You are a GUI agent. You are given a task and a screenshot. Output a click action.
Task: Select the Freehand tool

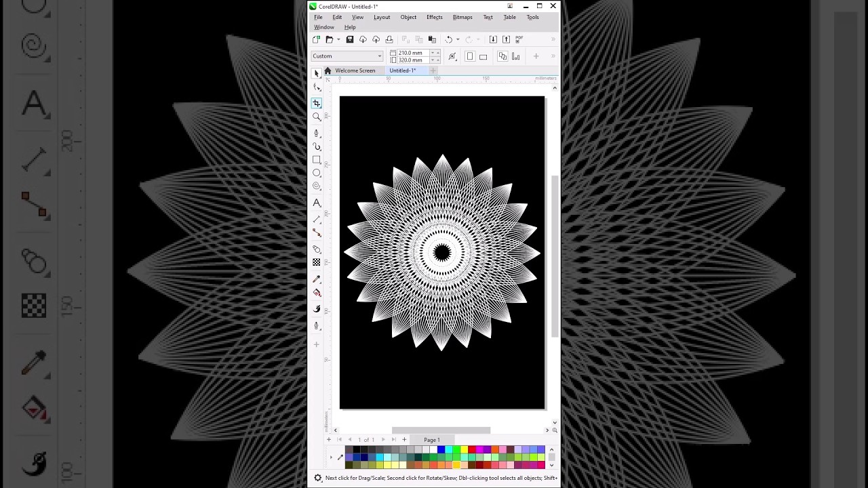coord(316,134)
